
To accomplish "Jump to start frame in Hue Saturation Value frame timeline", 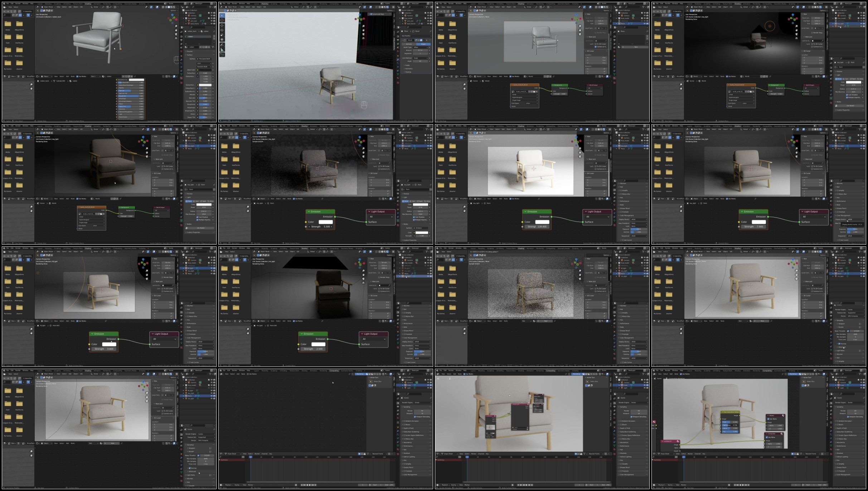I will [x=735, y=485].
